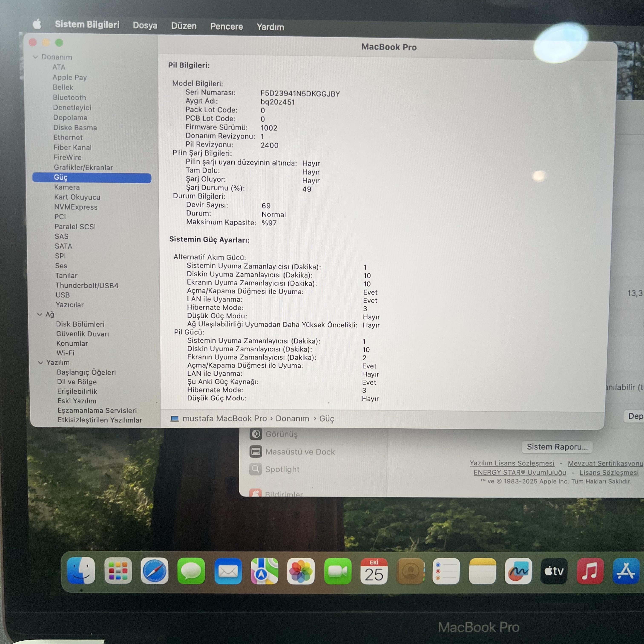
Task: Open Yazılım Lisans Sözleşmesi link
Action: coord(512,463)
